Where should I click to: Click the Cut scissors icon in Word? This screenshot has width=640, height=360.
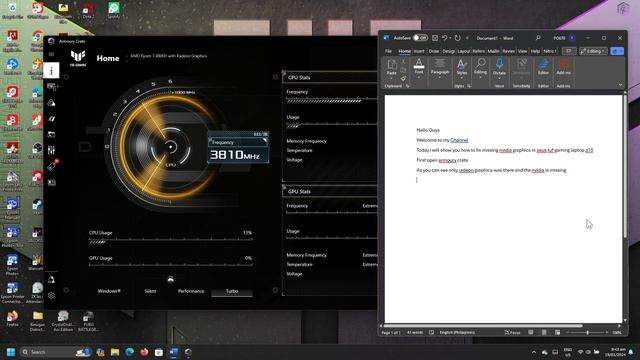pyautogui.click(x=403, y=61)
